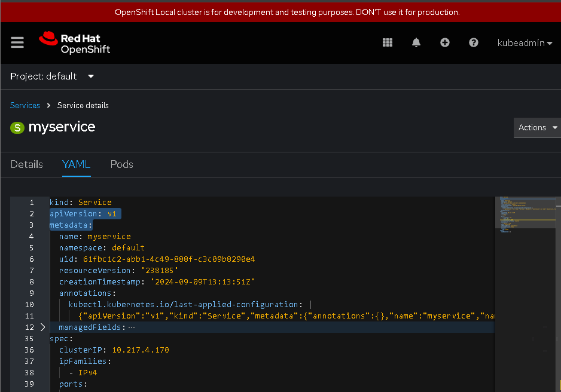Switch to the Pods tab
561x392 pixels.
pyautogui.click(x=121, y=164)
